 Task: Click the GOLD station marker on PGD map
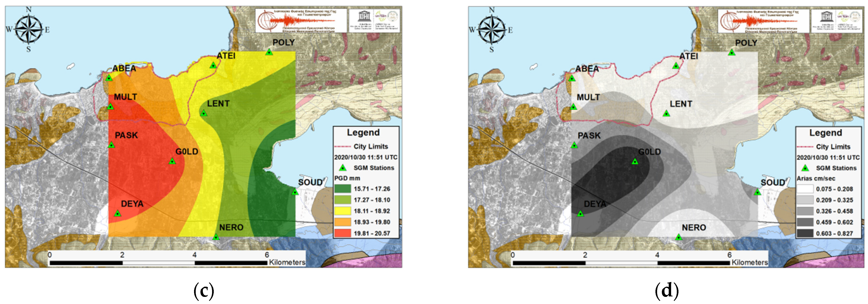(x=172, y=161)
